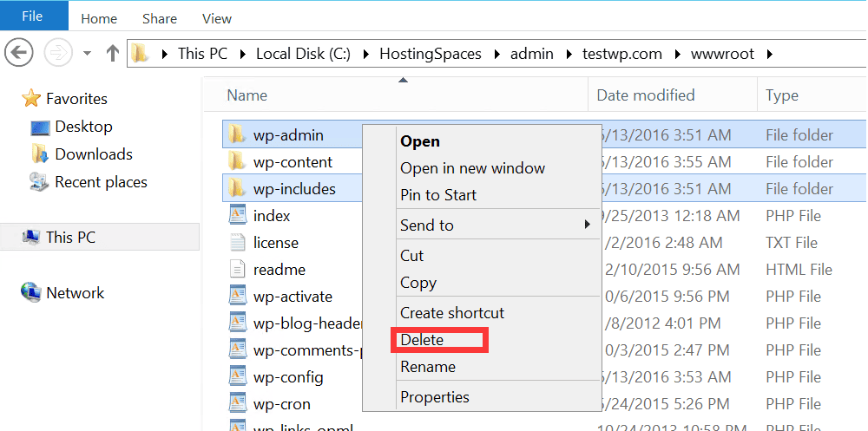Click the address bar folder icon
The height and width of the screenshot is (431, 868).
coord(141,54)
